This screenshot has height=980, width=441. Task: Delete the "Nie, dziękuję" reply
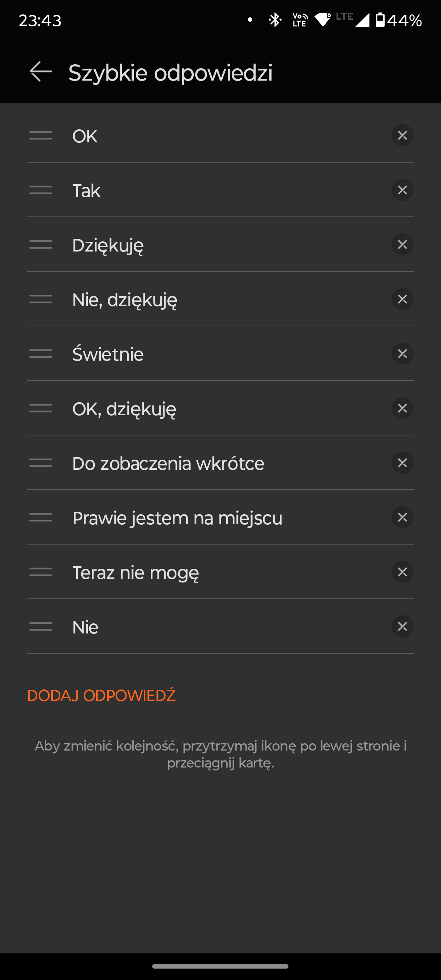402,299
